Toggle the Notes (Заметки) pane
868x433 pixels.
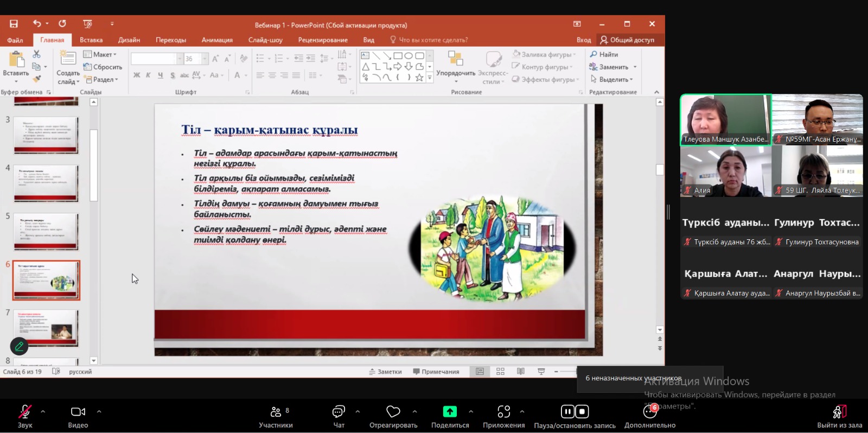coord(385,372)
